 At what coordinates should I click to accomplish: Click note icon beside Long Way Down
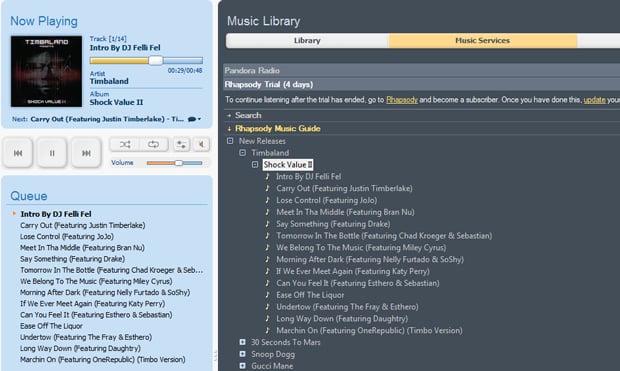[268, 319]
